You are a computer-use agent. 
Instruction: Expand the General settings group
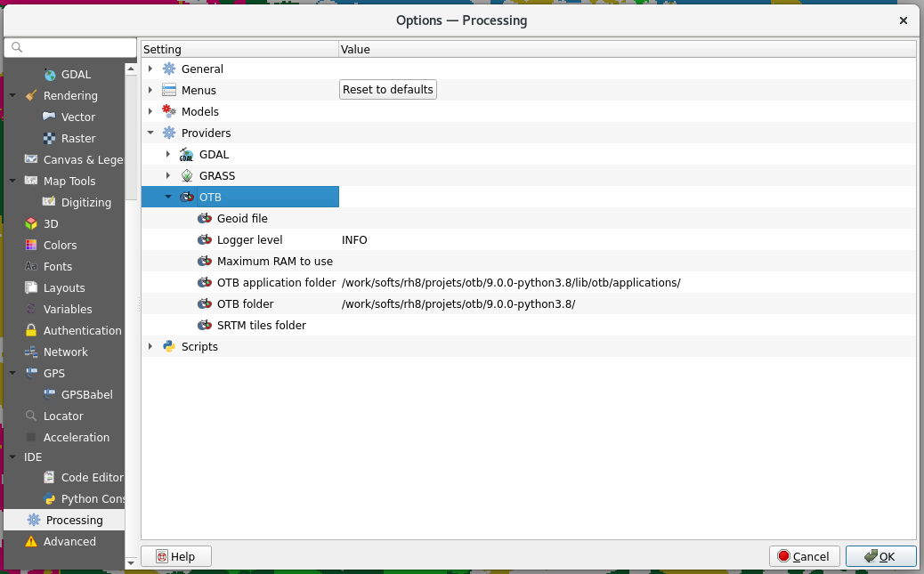coord(150,69)
